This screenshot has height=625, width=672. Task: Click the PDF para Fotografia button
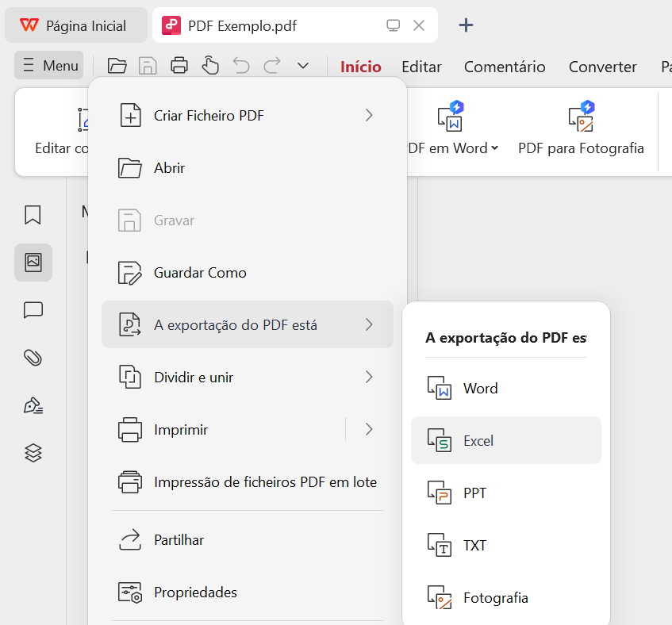click(x=582, y=128)
